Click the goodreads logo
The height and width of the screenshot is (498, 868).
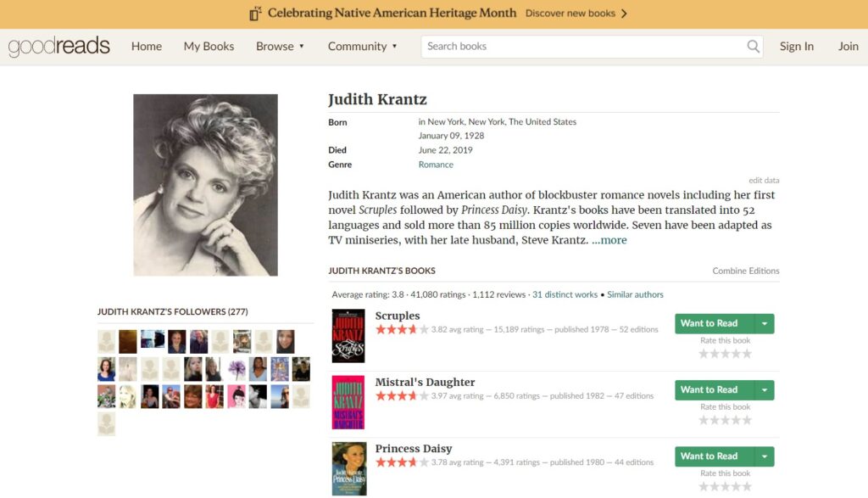coord(58,47)
